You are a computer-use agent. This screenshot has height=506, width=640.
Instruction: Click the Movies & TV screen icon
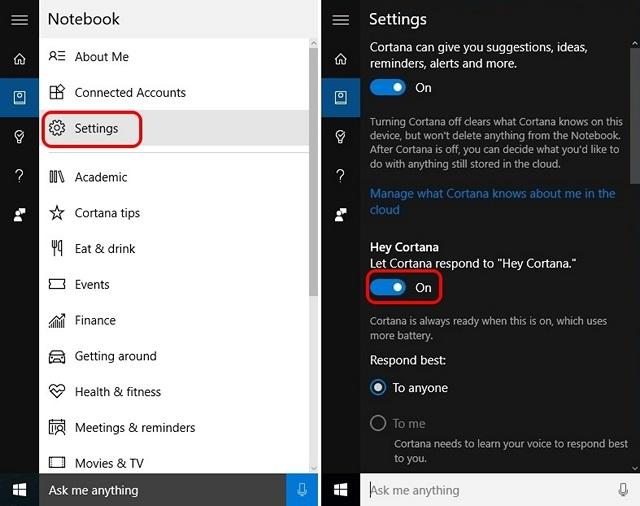click(x=57, y=462)
